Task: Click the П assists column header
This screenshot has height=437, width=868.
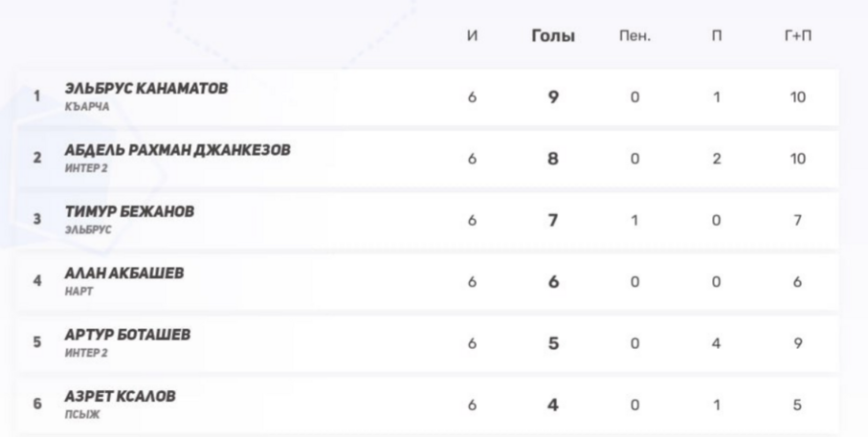Action: coord(717,37)
